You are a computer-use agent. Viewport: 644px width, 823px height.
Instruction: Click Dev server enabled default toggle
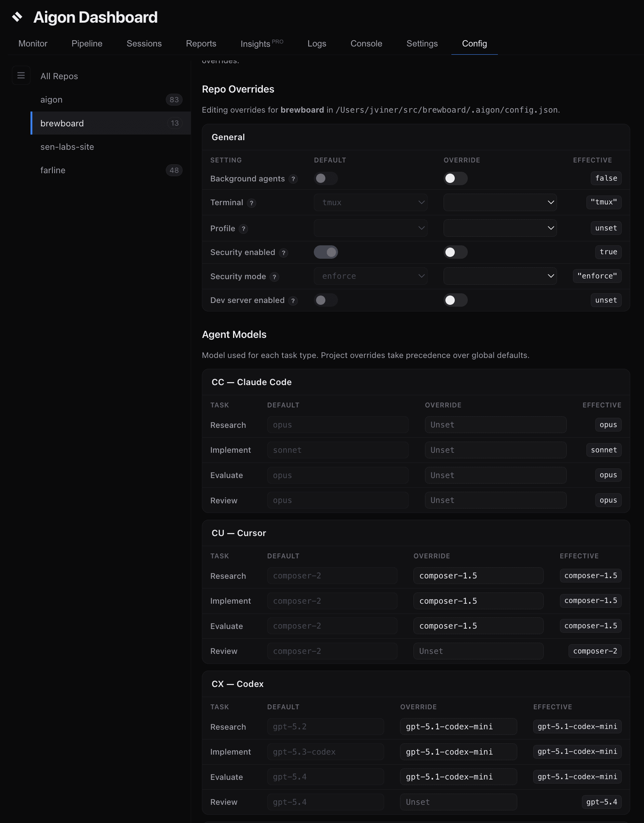[x=326, y=300]
